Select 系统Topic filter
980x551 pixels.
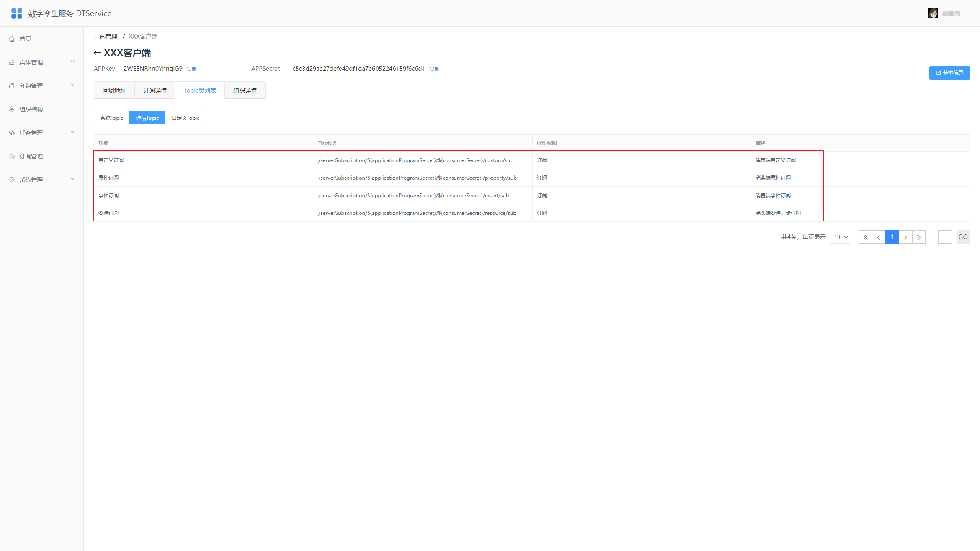(112, 118)
